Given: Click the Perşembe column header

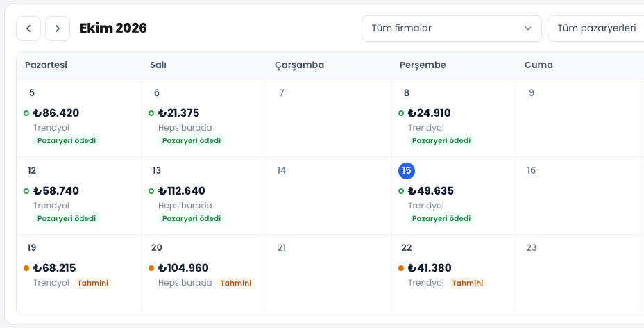Looking at the screenshot, I should 423,65.
